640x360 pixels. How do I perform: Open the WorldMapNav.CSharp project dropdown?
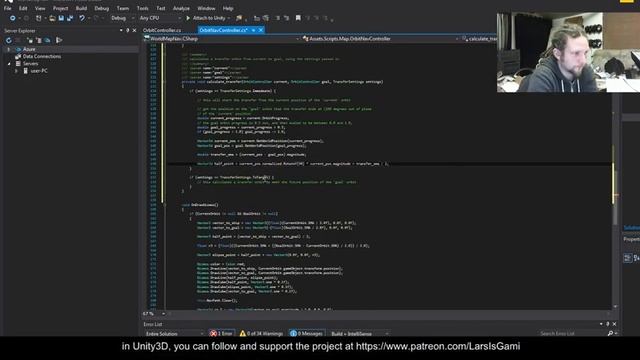(x=222, y=39)
